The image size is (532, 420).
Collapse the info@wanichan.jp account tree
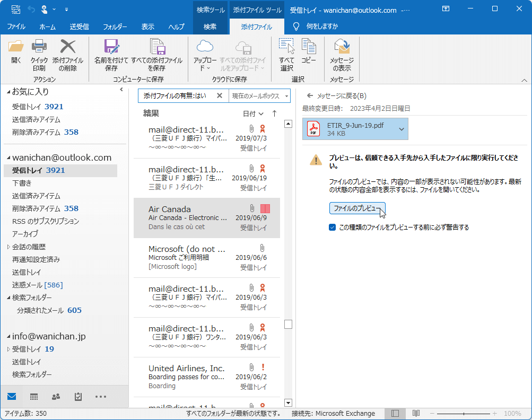pyautogui.click(x=8, y=337)
